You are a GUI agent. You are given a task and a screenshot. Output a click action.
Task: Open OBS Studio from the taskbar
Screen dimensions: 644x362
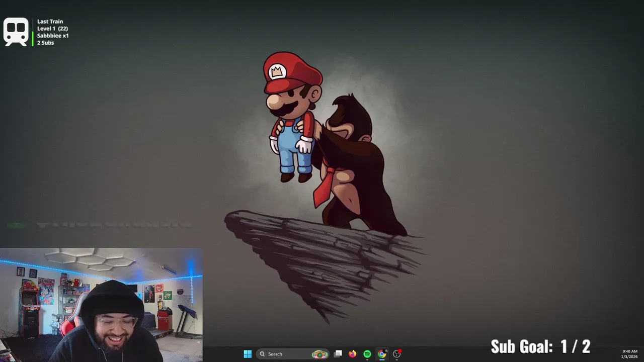pyautogui.click(x=397, y=354)
